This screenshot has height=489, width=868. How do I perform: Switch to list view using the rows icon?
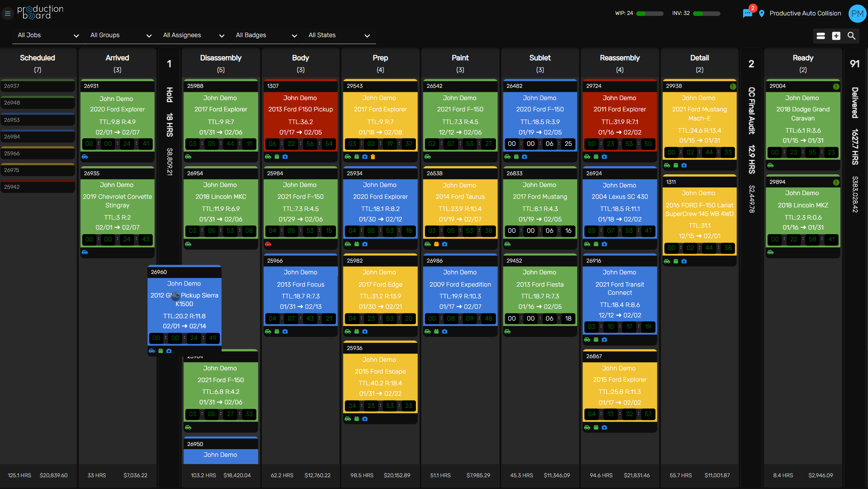(x=820, y=36)
